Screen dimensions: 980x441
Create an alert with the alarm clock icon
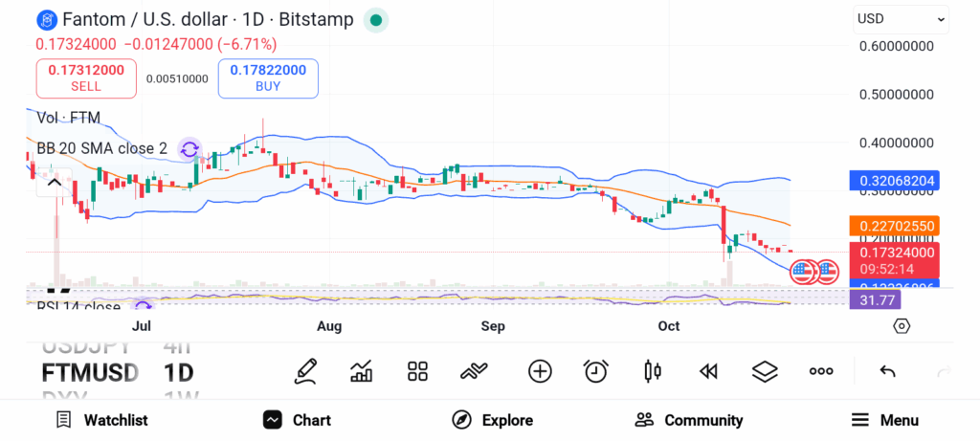point(596,371)
